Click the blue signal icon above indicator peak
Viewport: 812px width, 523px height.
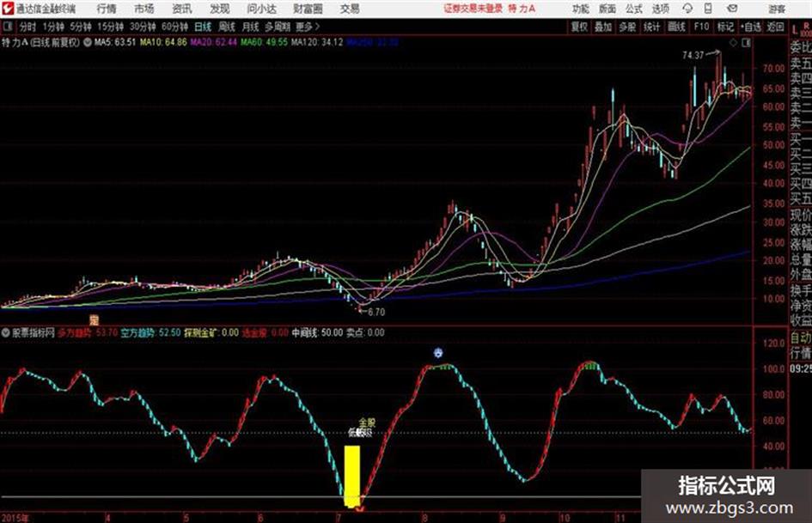coord(438,353)
